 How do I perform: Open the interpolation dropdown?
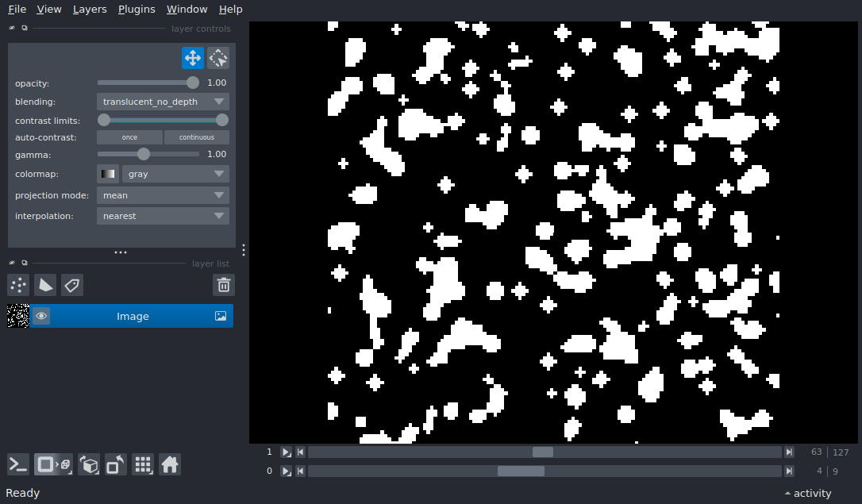(163, 216)
